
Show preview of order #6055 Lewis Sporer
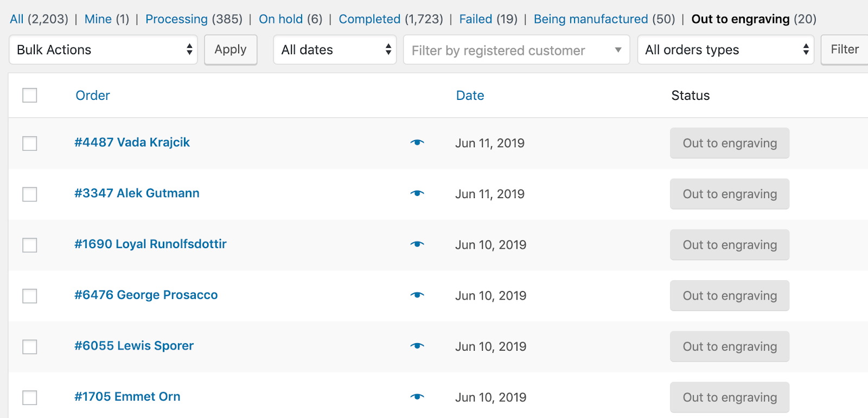click(x=417, y=346)
